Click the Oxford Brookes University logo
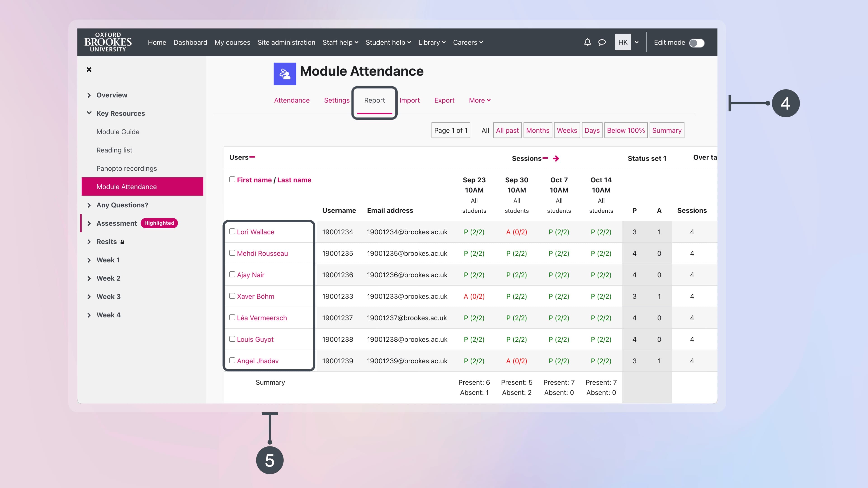The image size is (868, 488). point(108,42)
